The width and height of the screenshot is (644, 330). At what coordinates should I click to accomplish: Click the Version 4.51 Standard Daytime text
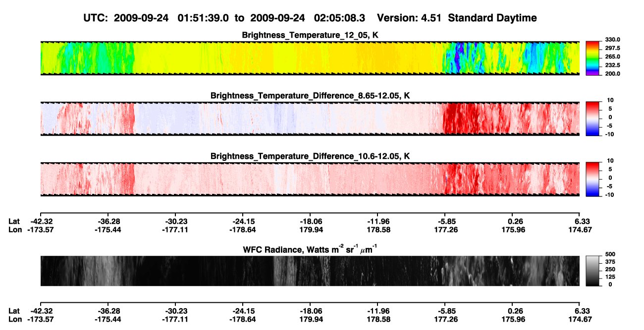[457, 18]
